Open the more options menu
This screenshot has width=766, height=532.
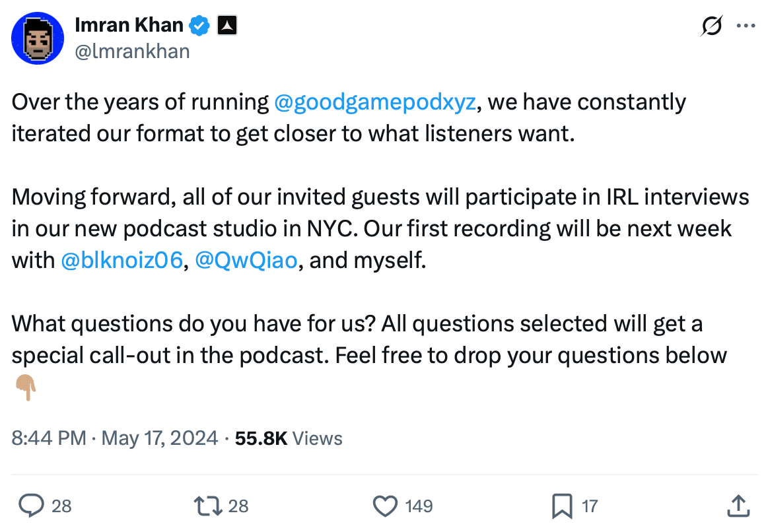746,24
